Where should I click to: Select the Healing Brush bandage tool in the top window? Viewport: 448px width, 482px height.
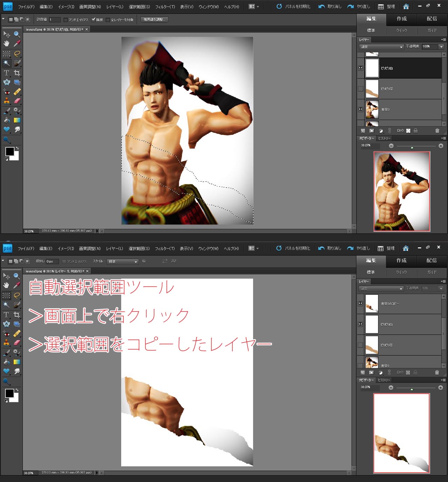coord(17,92)
